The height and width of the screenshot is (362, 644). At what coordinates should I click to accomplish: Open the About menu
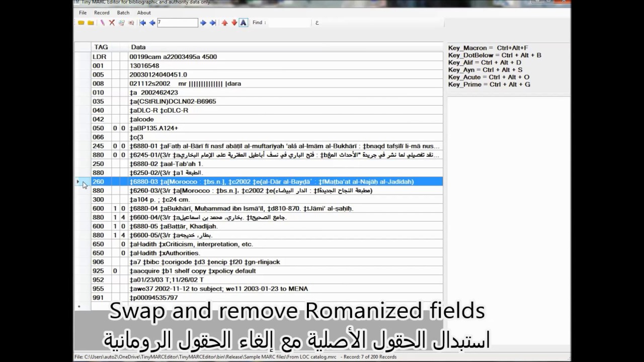click(x=144, y=13)
